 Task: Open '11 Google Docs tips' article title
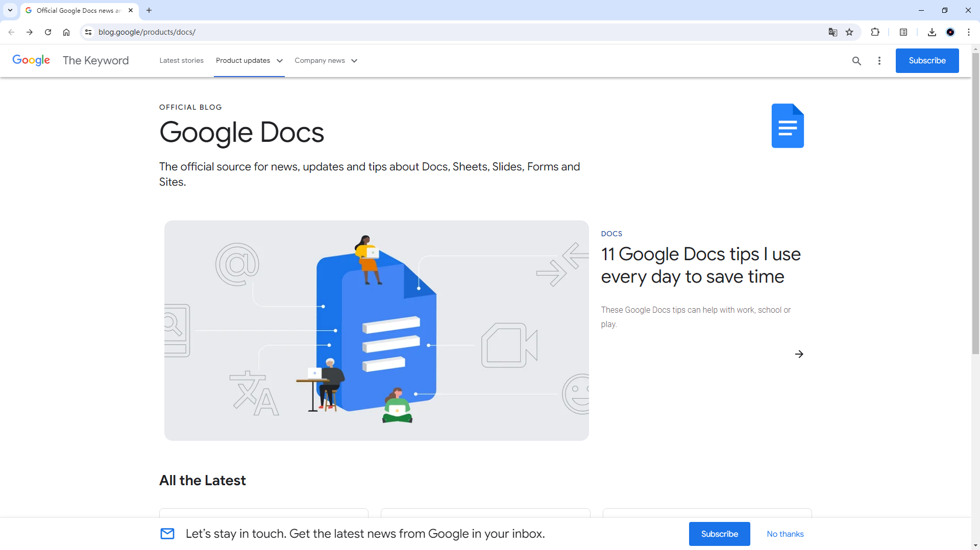[x=701, y=265]
